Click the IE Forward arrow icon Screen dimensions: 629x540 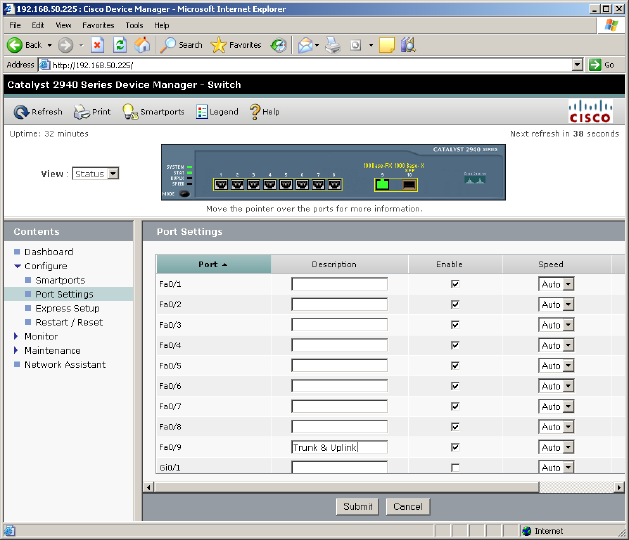click(x=65, y=45)
